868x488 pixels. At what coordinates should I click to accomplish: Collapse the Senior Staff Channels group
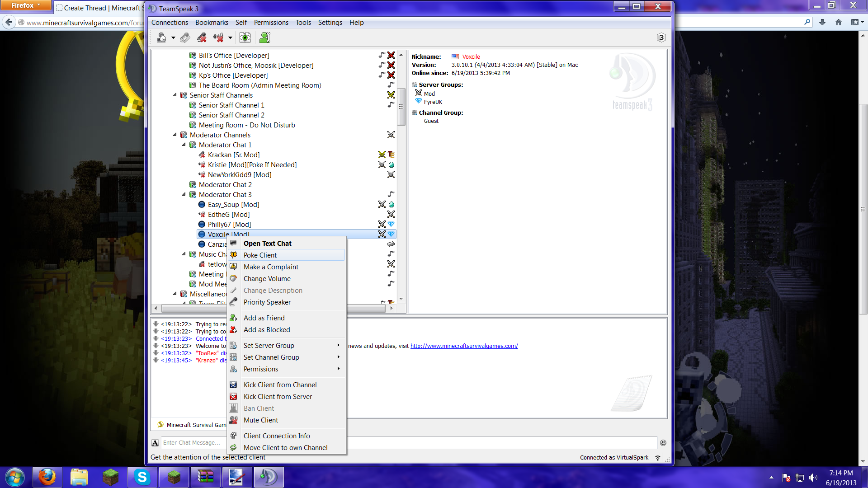click(175, 95)
